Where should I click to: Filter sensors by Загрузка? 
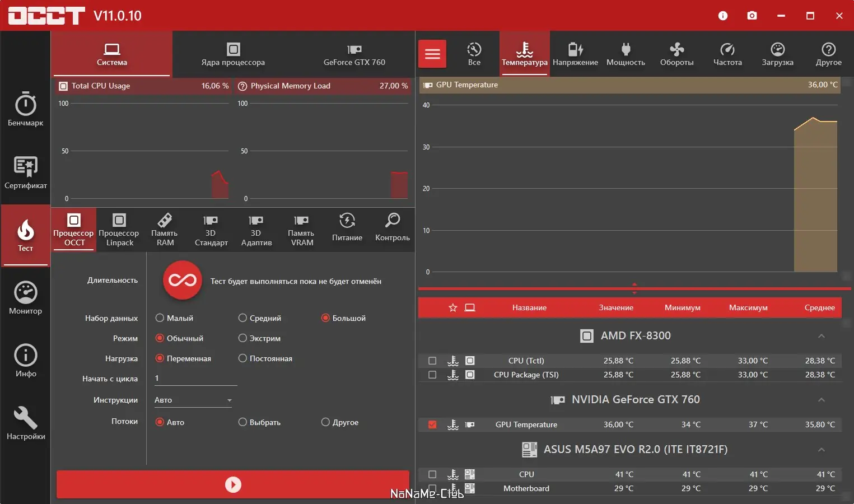(x=777, y=54)
